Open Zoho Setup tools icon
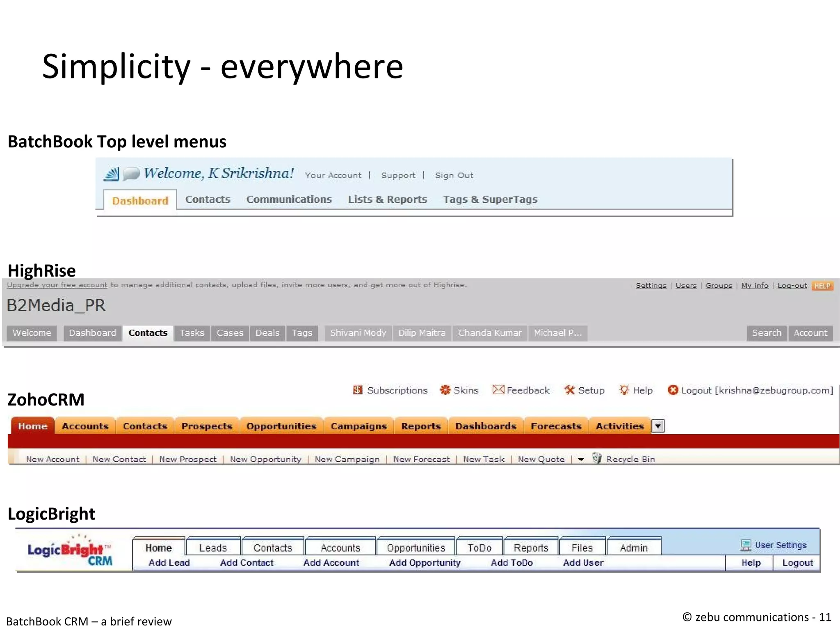Viewport: 840px width, 630px height. (569, 390)
